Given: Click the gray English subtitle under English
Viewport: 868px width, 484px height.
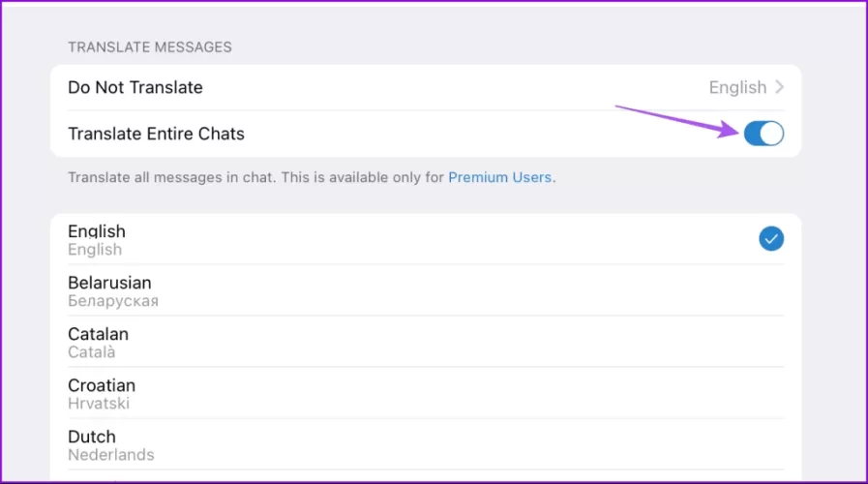Looking at the screenshot, I should [95, 250].
